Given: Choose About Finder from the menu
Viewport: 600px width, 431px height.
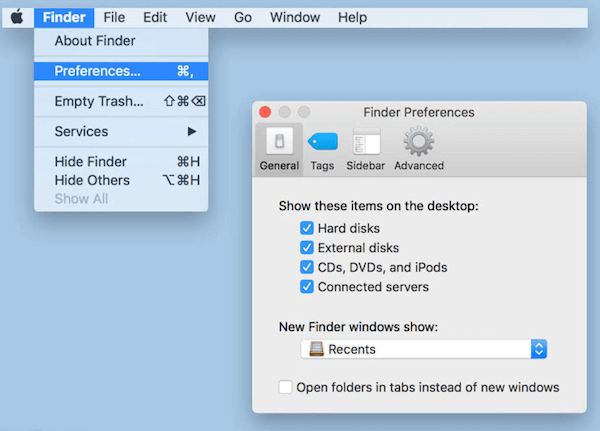Looking at the screenshot, I should (x=121, y=41).
